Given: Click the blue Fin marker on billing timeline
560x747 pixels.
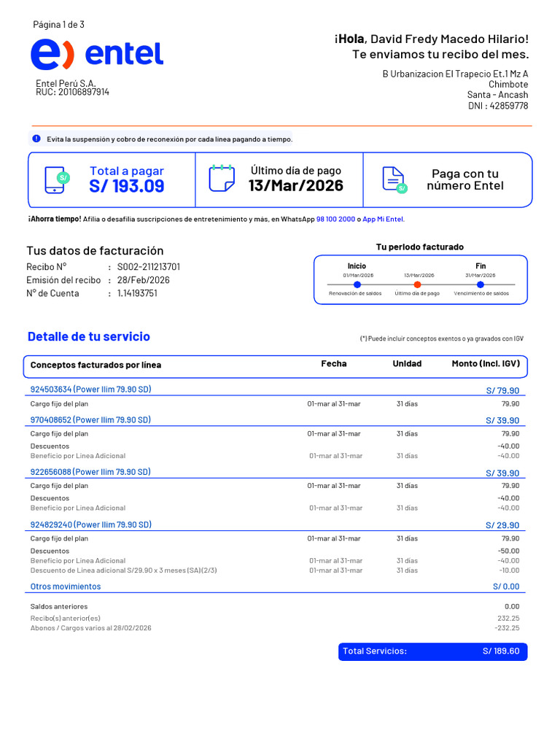Looking at the screenshot, I should (480, 285).
